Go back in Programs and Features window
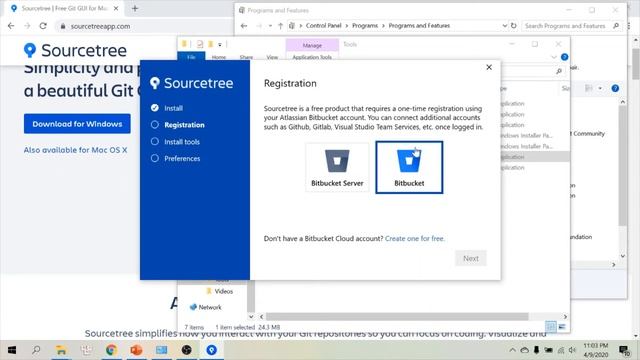The image size is (640, 360). click(x=244, y=26)
